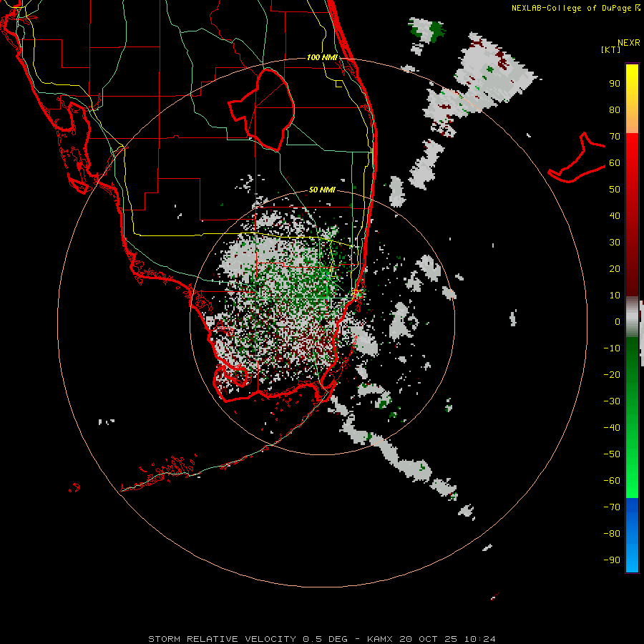Click the [KT] units label

[610, 49]
